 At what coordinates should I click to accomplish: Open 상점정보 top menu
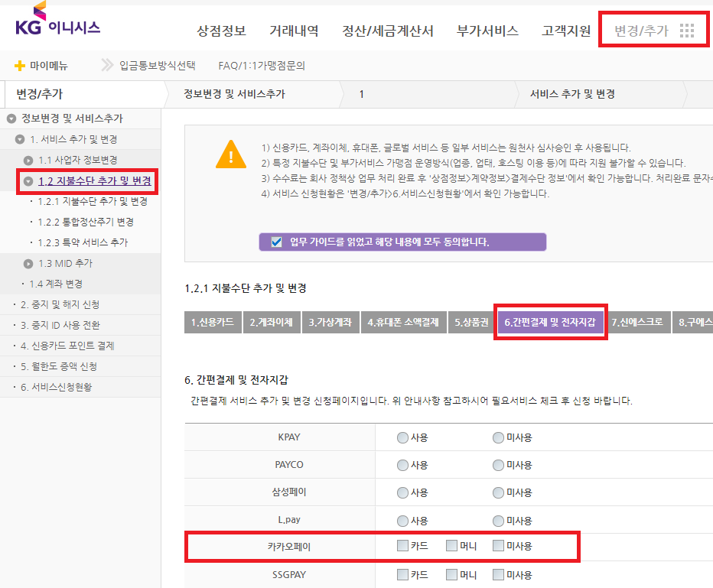tap(221, 31)
